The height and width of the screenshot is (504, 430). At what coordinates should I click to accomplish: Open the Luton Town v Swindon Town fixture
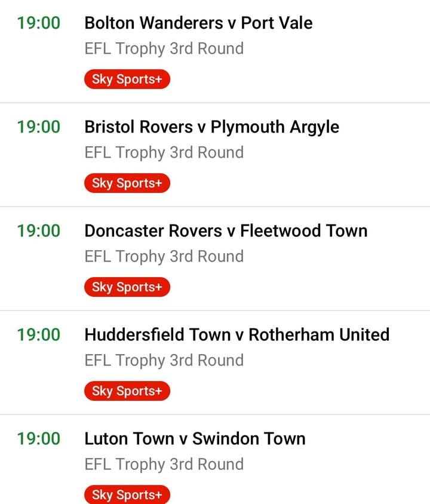click(195, 439)
